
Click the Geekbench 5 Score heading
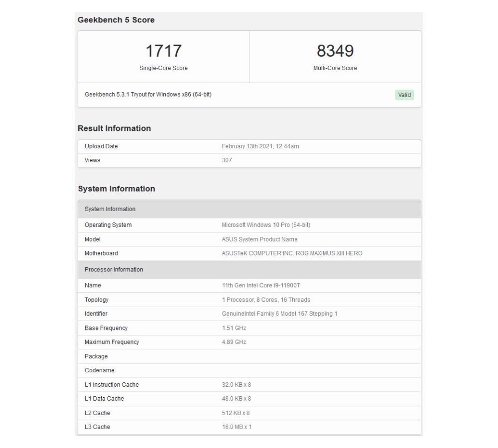pos(116,20)
